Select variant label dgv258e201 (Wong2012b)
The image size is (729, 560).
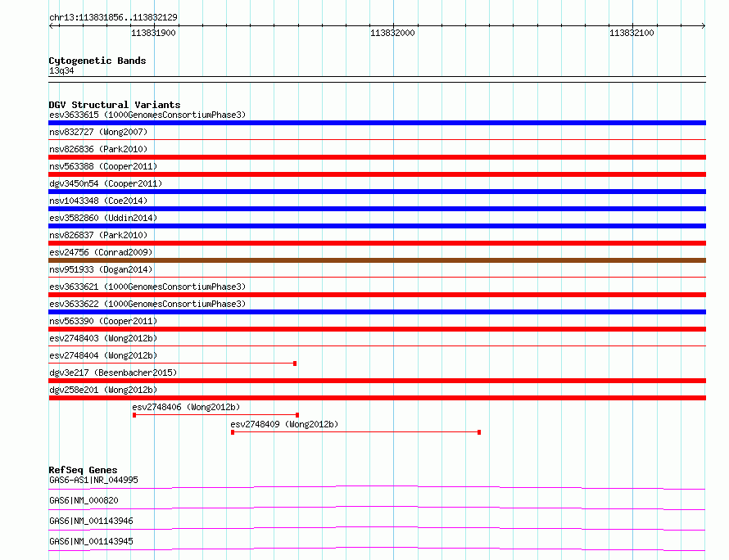[x=103, y=390]
